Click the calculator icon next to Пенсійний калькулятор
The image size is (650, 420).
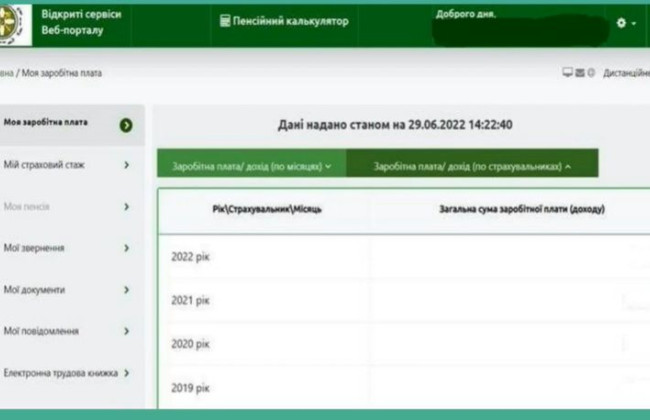click(x=225, y=21)
